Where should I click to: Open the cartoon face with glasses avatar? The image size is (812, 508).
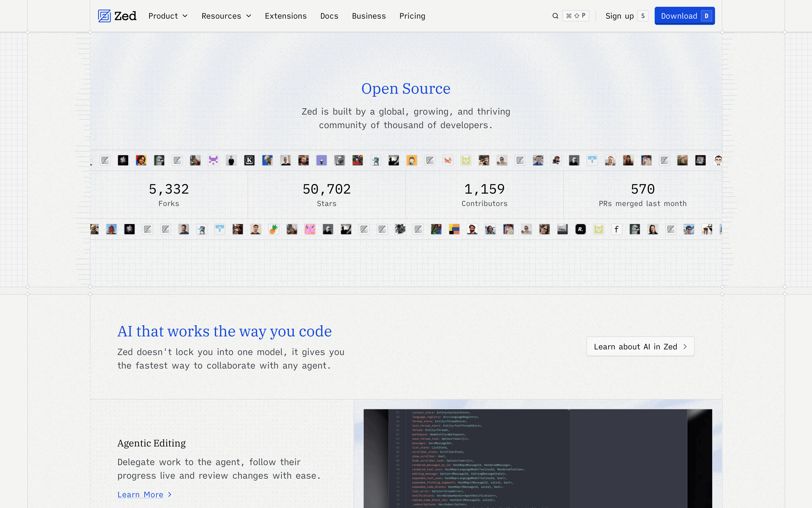[718, 160]
